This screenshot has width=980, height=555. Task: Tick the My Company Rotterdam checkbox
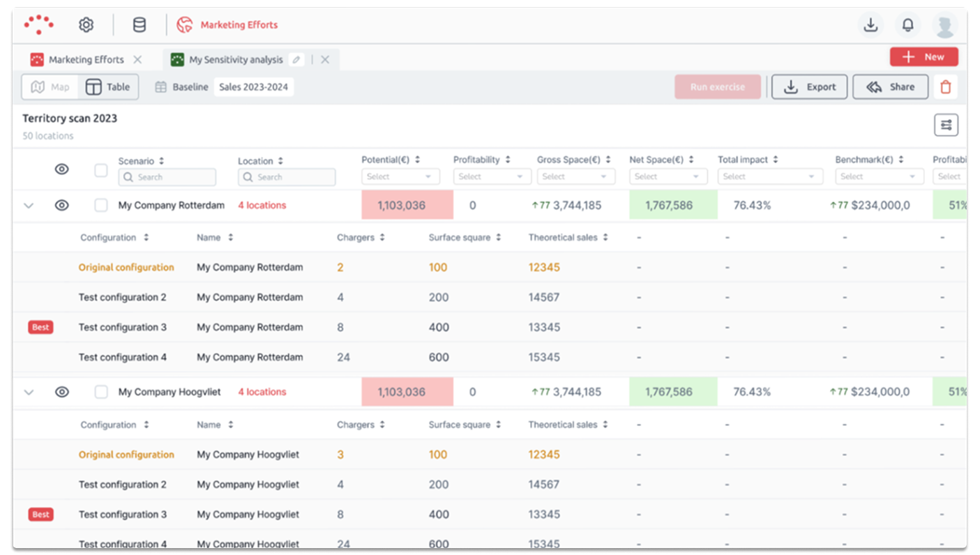(101, 206)
